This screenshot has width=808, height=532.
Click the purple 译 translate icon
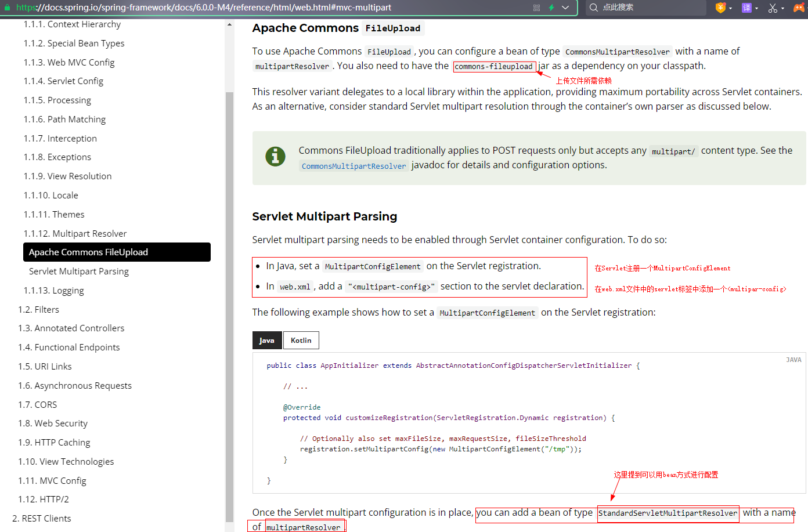click(x=746, y=8)
